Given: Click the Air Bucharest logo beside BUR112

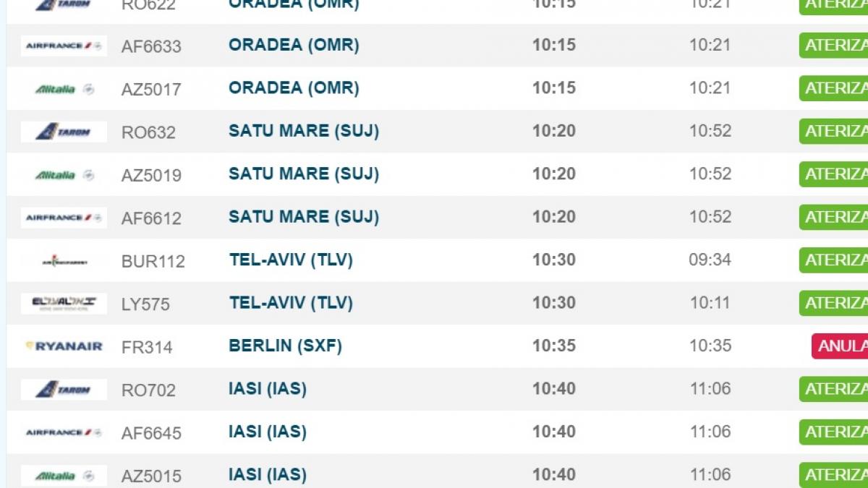Looking at the screenshot, I should pyautogui.click(x=64, y=260).
